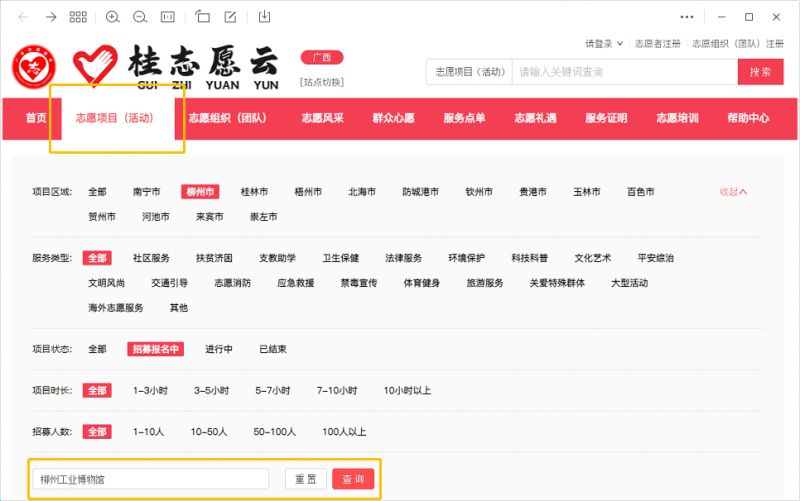
Task: Open the 请登录 dropdown
Action: coord(604,44)
